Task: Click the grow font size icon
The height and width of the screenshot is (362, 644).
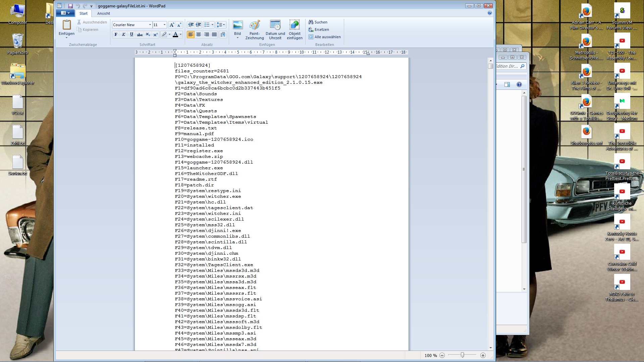Action: click(172, 25)
